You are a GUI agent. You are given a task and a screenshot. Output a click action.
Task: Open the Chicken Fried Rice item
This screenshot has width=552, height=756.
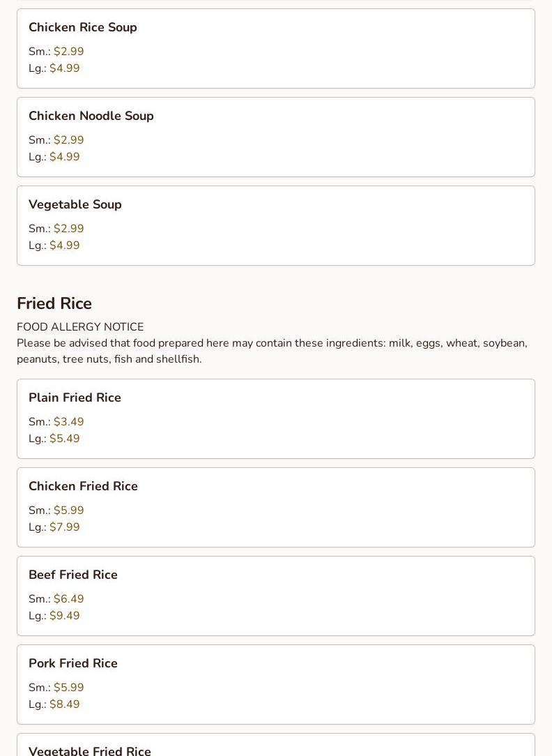point(83,486)
